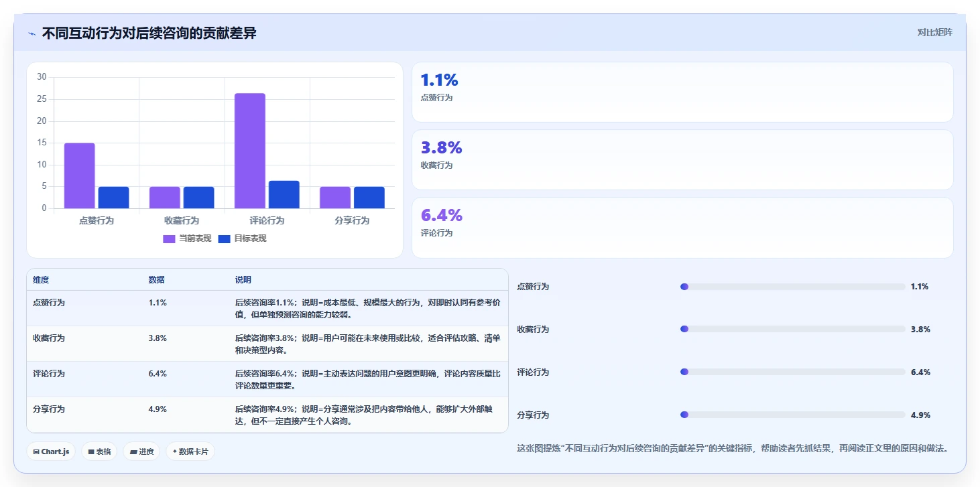Click the 分享行为 x-axis label in chart

pos(352,220)
